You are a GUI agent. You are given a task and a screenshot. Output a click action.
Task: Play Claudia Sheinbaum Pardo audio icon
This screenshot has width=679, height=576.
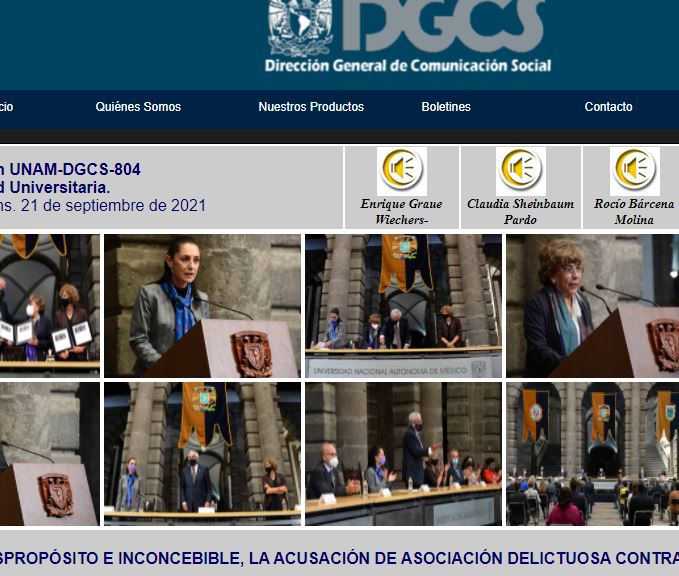click(521, 172)
